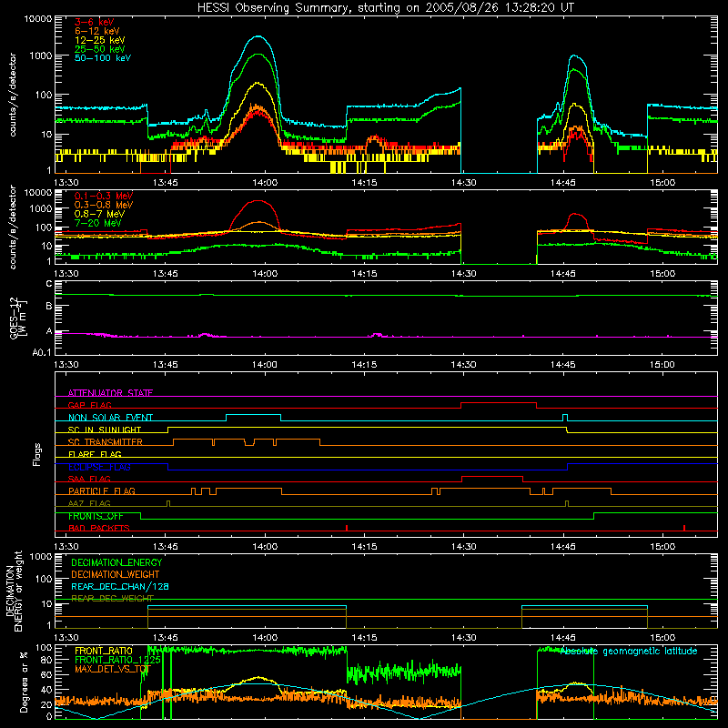Click the 14:00 tick label under top panel
Image resolution: width=728 pixels, height=728 pixels.
(265, 183)
